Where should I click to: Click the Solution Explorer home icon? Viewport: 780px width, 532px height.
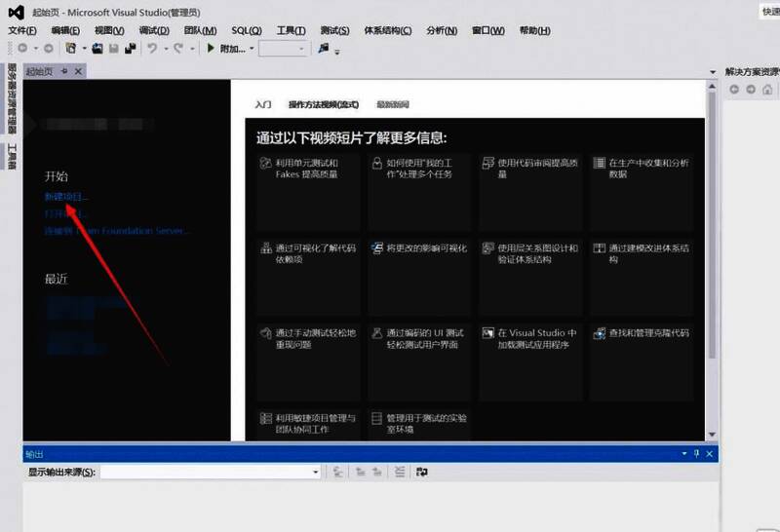(767, 90)
